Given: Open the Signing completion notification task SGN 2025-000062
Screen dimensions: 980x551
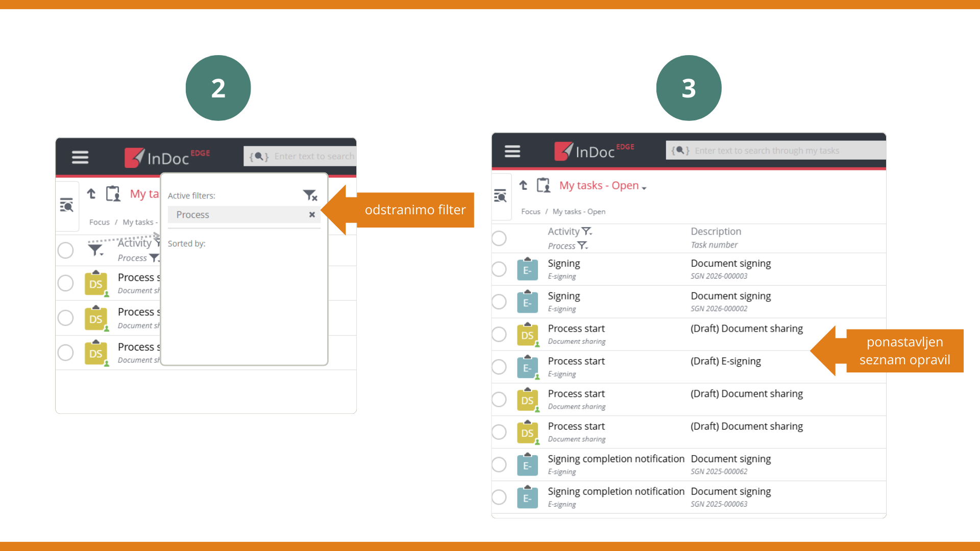Looking at the screenshot, I should (x=616, y=459).
